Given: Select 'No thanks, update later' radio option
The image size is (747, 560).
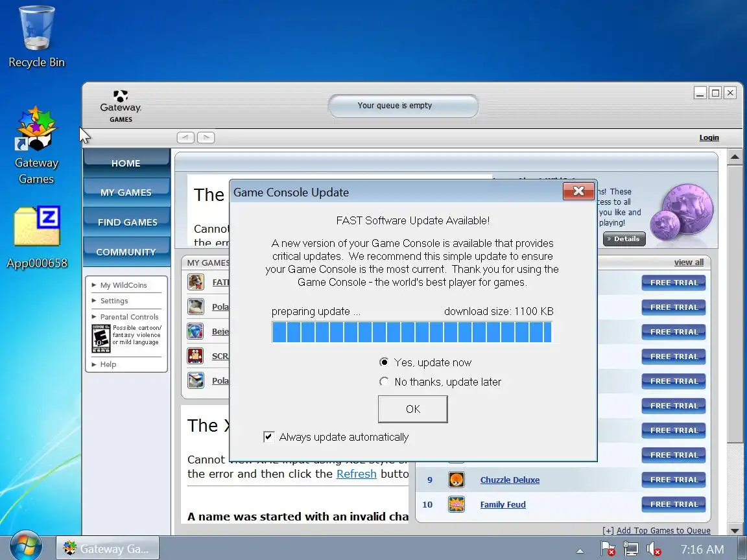Looking at the screenshot, I should (x=384, y=382).
